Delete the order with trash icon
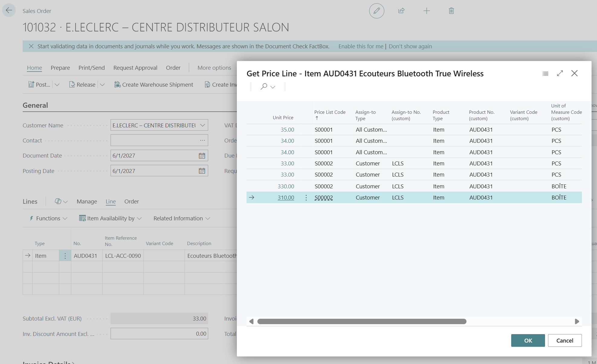597x364 pixels. [x=451, y=11]
